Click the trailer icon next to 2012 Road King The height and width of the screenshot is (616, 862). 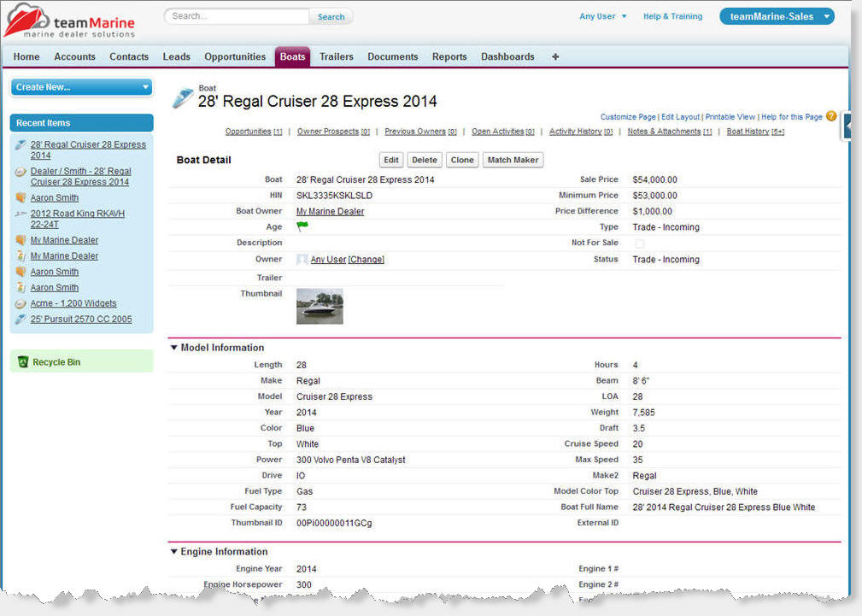21,214
